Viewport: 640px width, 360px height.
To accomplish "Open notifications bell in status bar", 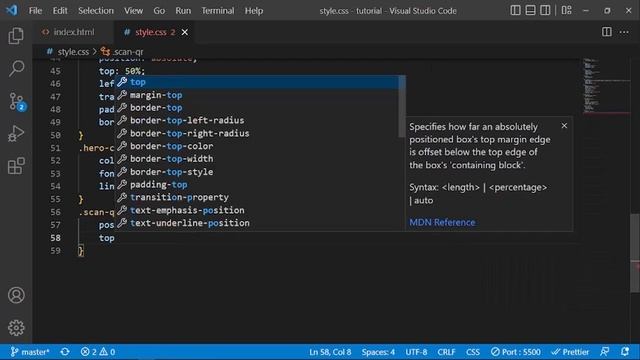I will click(x=625, y=352).
